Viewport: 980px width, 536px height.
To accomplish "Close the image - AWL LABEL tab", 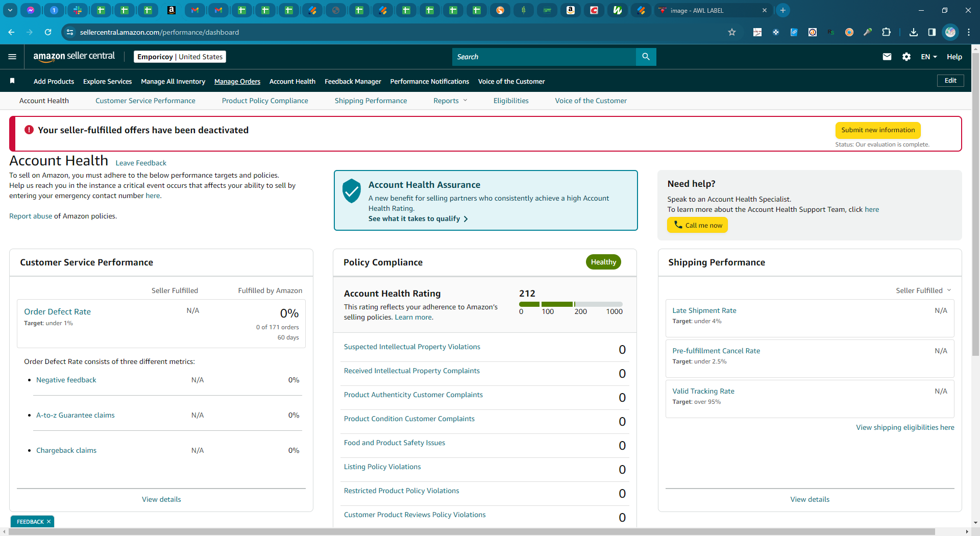I will click(765, 10).
